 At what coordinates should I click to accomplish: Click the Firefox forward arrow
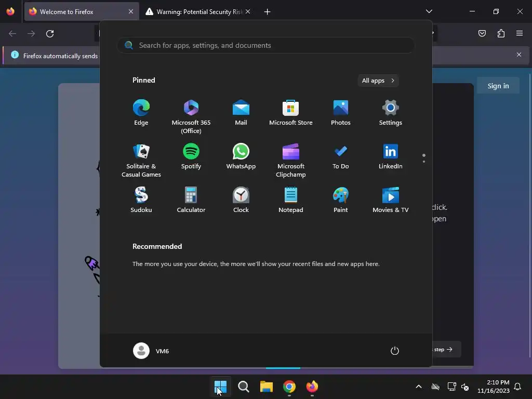[31, 34]
